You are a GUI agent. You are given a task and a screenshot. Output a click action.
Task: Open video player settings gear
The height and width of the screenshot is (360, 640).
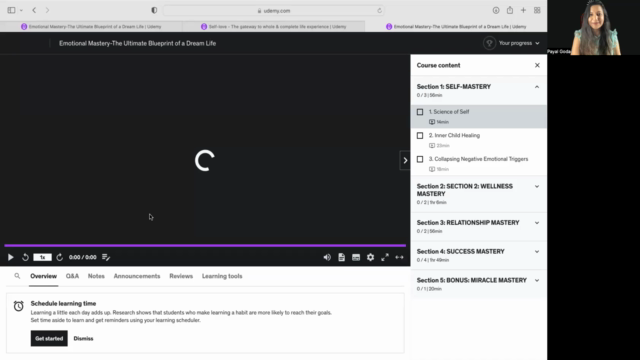pyautogui.click(x=370, y=257)
